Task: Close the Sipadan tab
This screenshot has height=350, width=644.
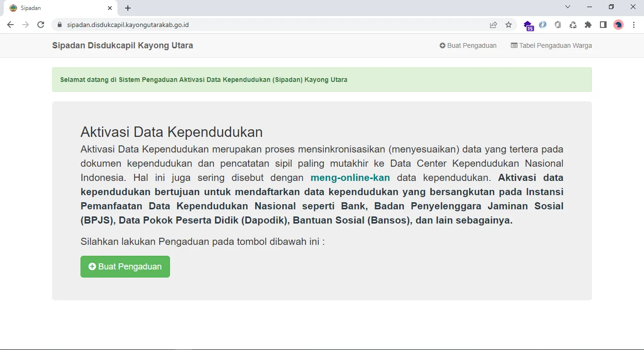Action: coord(110,8)
